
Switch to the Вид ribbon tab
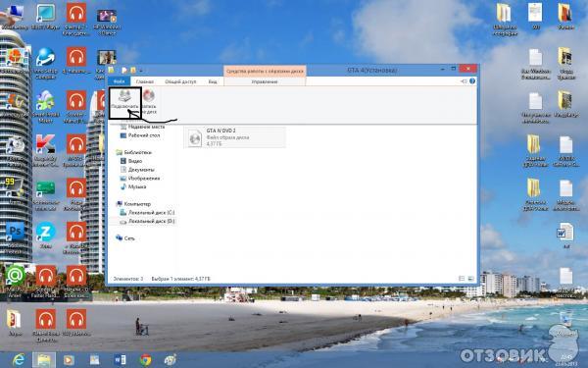[213, 81]
